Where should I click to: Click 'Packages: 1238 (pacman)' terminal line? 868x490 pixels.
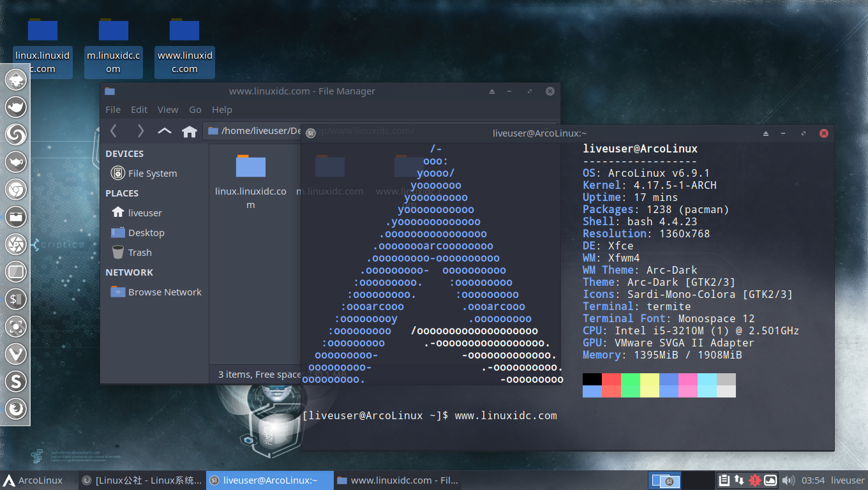pos(655,210)
